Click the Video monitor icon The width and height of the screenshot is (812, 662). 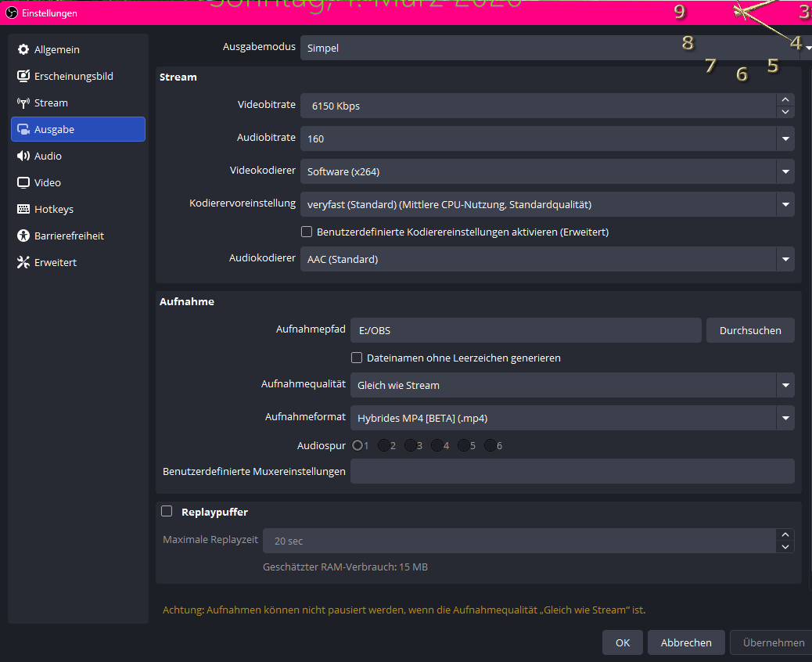coord(23,183)
